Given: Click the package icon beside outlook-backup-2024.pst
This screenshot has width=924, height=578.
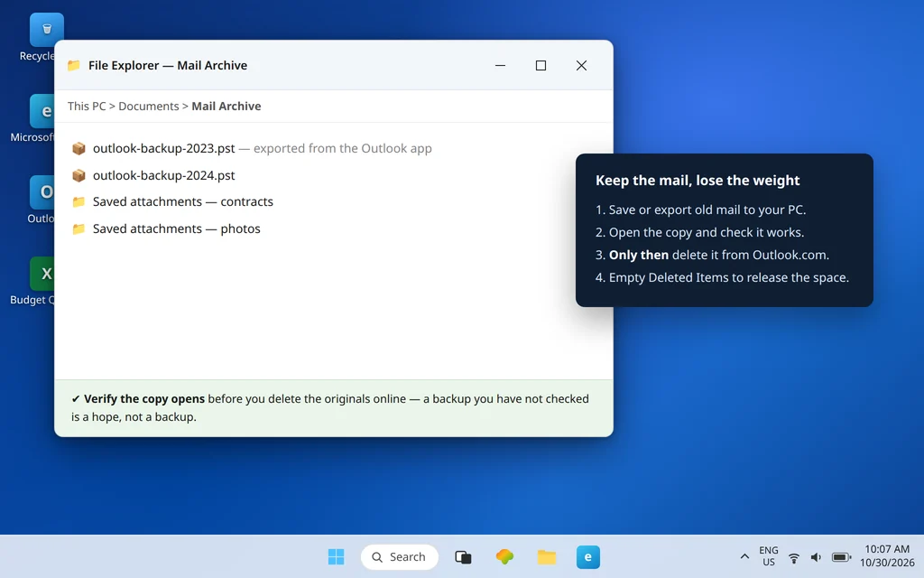Looking at the screenshot, I should (79, 175).
